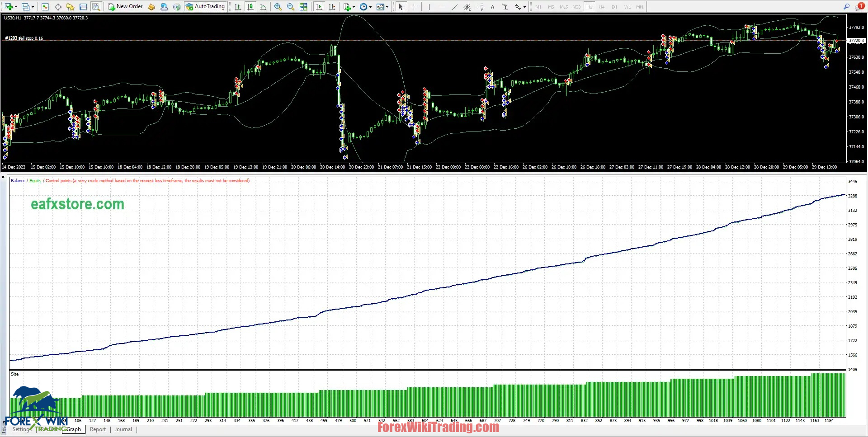Viewport: 868px width, 437px height.
Task: Expand the periods clock dropdown arrow
Action: 370,7
